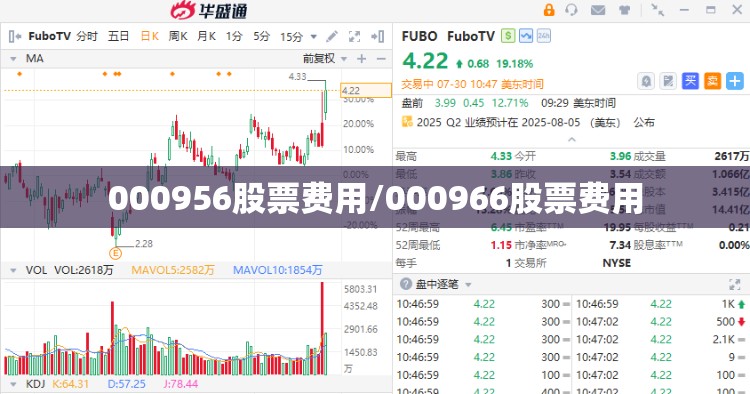Image resolution: width=750 pixels, height=394 pixels.
Task: Click the MAVOL10:1854万 label
Action: tap(277, 270)
